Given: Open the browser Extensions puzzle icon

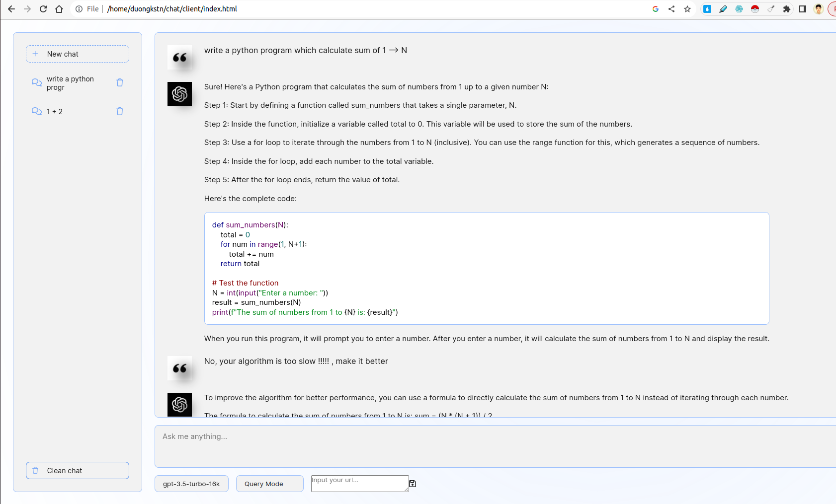Looking at the screenshot, I should point(787,9).
